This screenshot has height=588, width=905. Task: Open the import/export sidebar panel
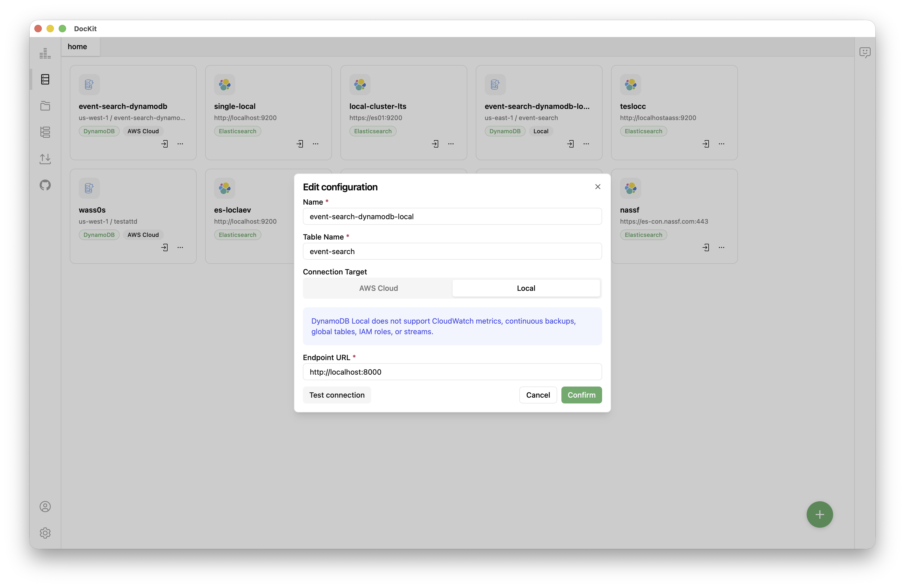[45, 159]
